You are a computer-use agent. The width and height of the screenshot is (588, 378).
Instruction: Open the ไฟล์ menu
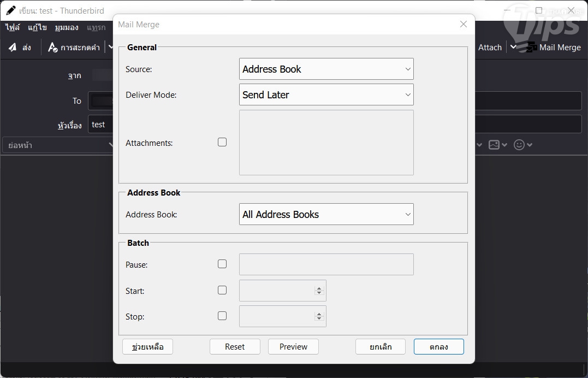pyautogui.click(x=13, y=27)
